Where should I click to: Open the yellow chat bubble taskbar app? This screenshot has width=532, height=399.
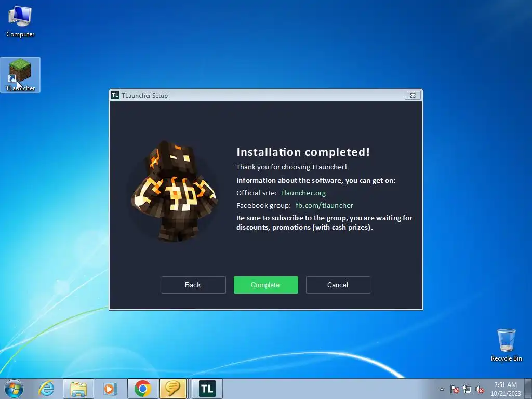pyautogui.click(x=173, y=389)
